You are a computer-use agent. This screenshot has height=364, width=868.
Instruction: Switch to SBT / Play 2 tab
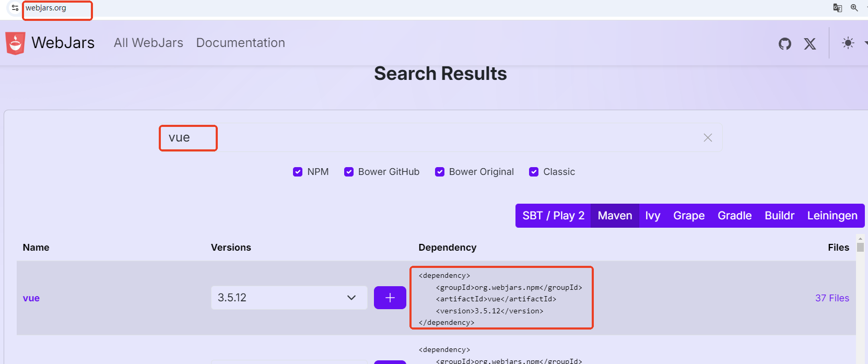pos(553,216)
